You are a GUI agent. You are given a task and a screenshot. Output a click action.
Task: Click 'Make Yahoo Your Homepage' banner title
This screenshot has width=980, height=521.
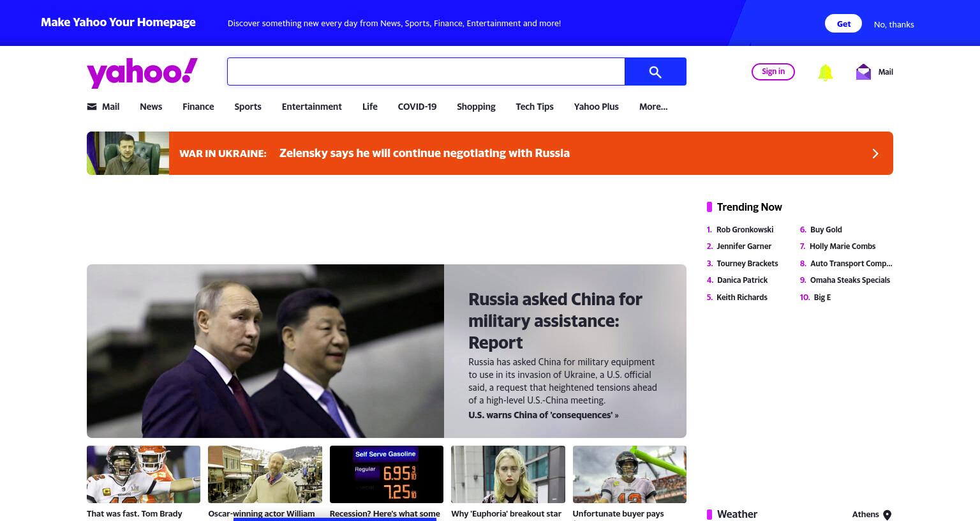click(118, 22)
